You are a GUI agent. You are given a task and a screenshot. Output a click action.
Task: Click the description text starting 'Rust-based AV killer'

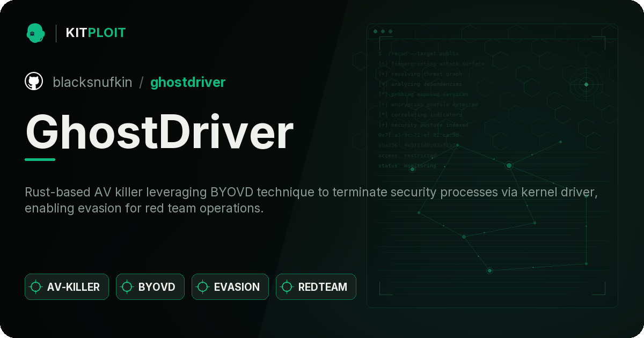(x=311, y=200)
